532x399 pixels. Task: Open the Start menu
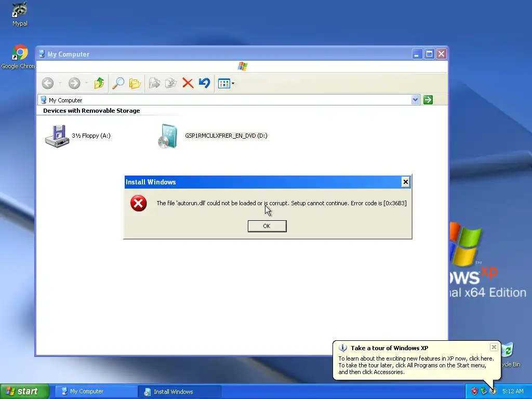25,392
